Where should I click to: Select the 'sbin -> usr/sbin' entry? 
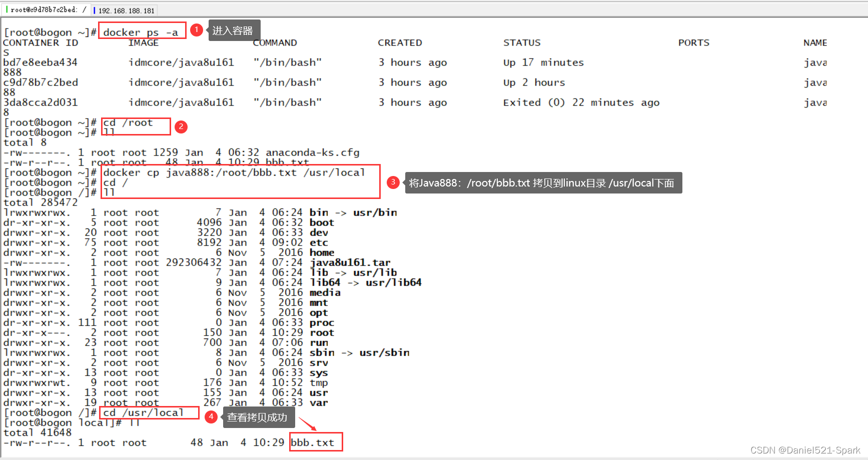pyautogui.click(x=359, y=352)
